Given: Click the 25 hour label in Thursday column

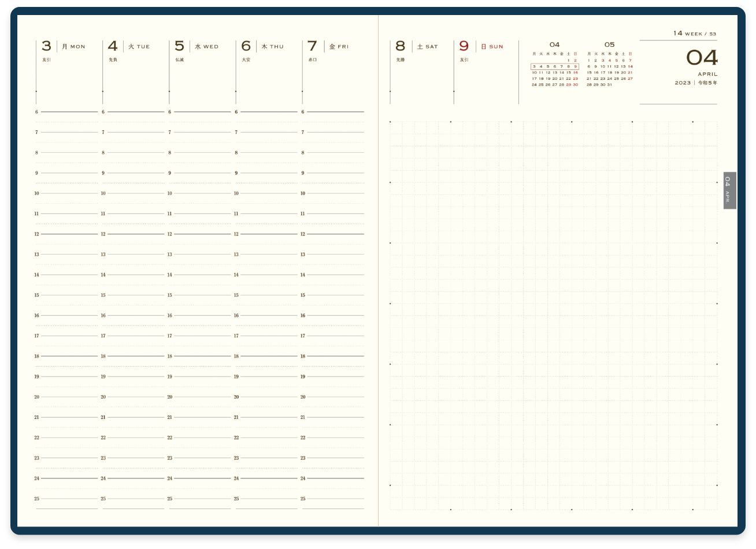Looking at the screenshot, I should point(236,499).
